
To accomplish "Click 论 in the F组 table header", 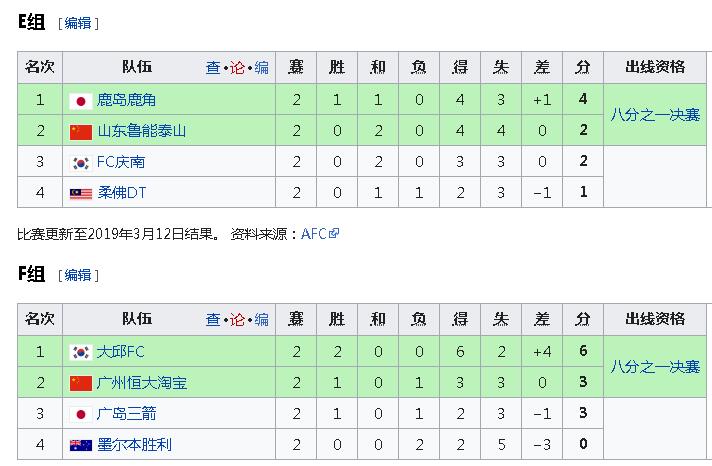I will pyautogui.click(x=237, y=320).
